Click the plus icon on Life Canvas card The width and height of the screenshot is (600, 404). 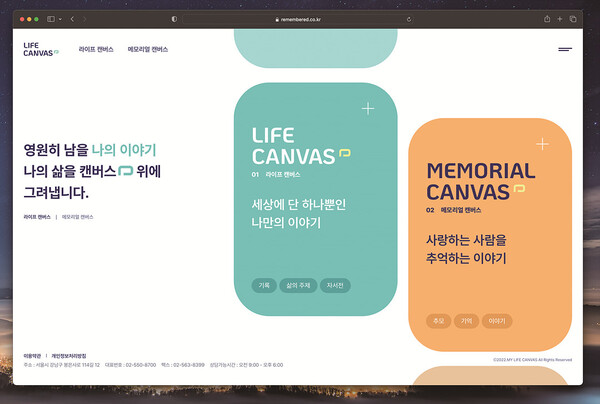[x=368, y=108]
